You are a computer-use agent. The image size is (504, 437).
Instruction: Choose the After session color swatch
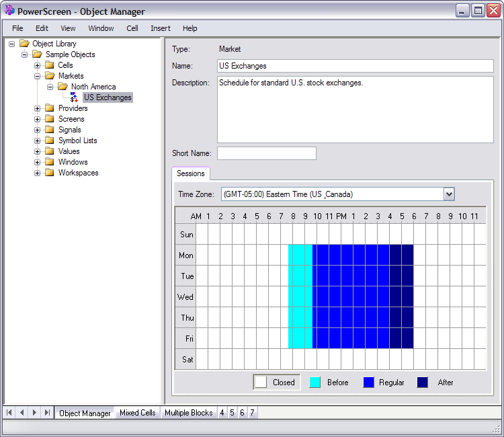[x=422, y=383]
